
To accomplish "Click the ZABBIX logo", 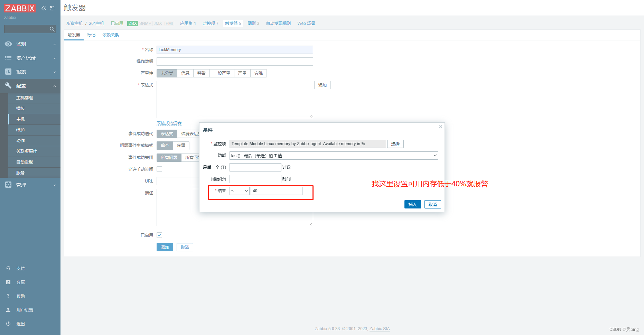I will click(20, 8).
